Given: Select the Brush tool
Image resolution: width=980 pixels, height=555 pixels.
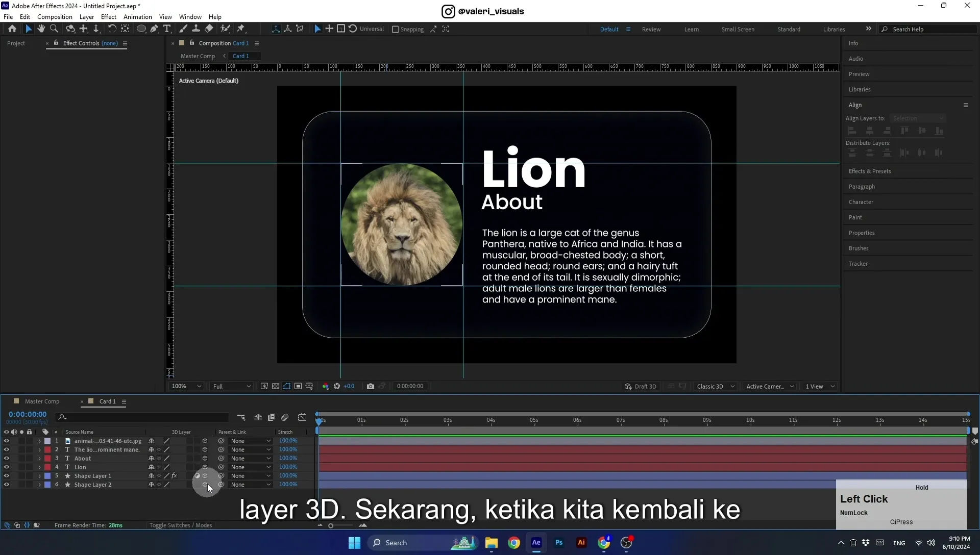Looking at the screenshot, I should click(x=183, y=29).
